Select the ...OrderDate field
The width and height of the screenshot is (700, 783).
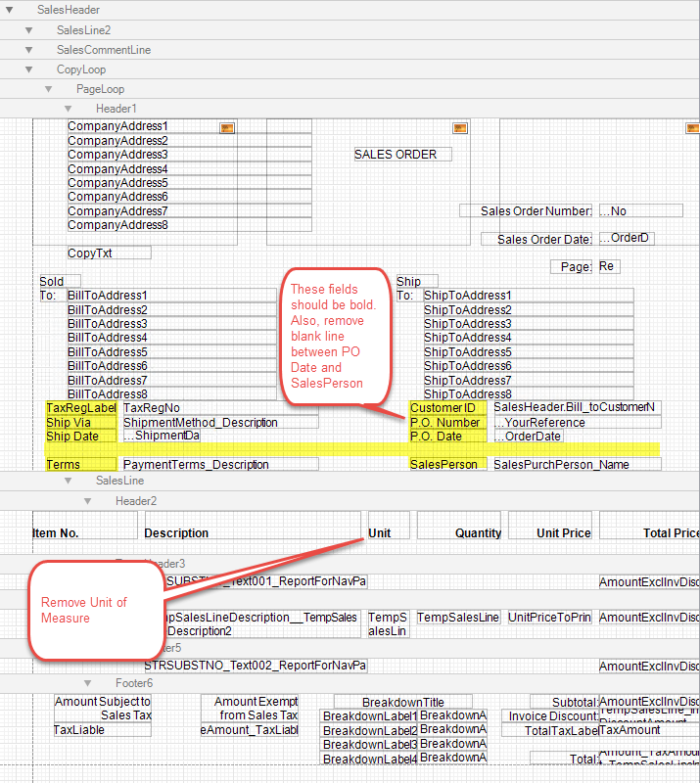[529, 436]
